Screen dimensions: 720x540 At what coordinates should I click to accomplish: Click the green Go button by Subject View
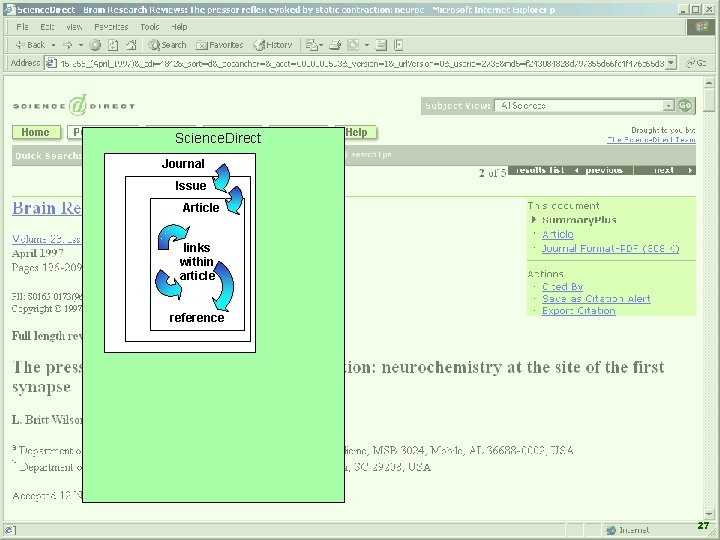pyautogui.click(x=685, y=106)
